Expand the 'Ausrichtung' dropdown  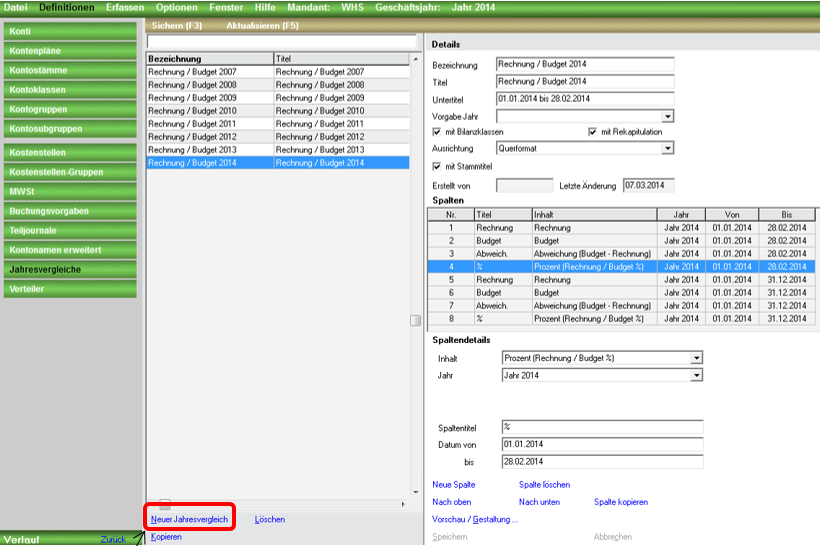tap(668, 148)
